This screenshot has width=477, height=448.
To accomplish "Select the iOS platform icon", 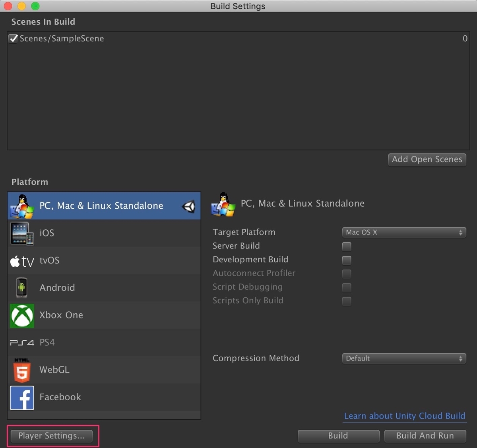I will click(22, 233).
